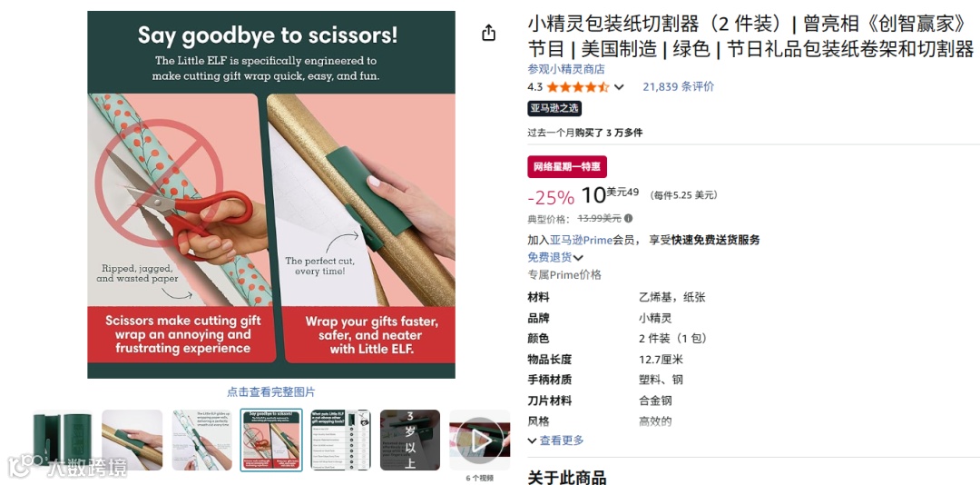Image resolution: width=980 pixels, height=485 pixels.
Task: Click the main product image
Action: 271,194
